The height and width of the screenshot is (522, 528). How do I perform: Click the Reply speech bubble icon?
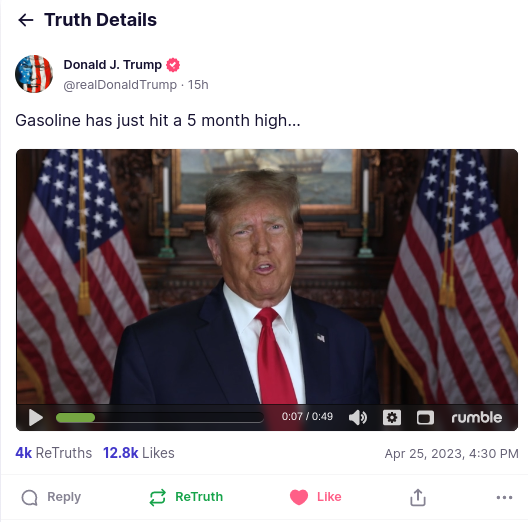pyautogui.click(x=30, y=497)
